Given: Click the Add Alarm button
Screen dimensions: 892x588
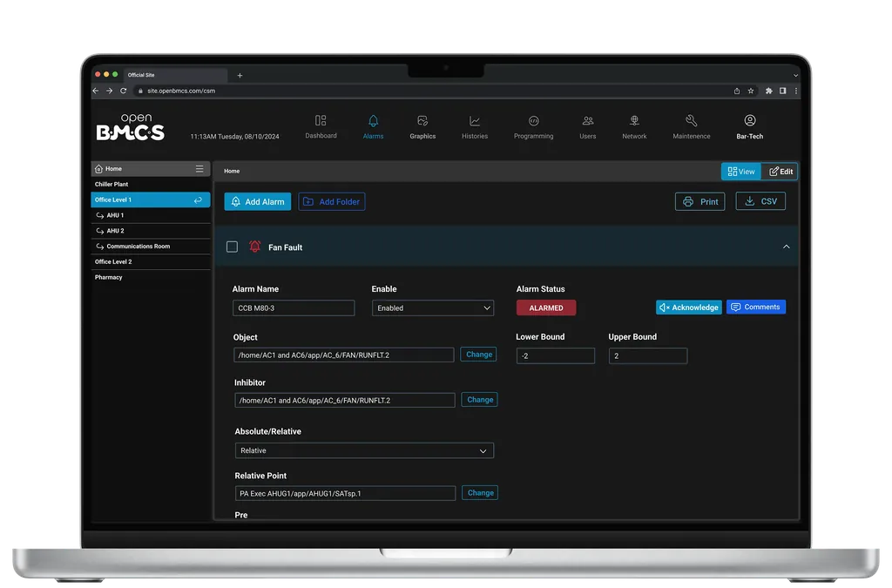Looking at the screenshot, I should [x=258, y=201].
